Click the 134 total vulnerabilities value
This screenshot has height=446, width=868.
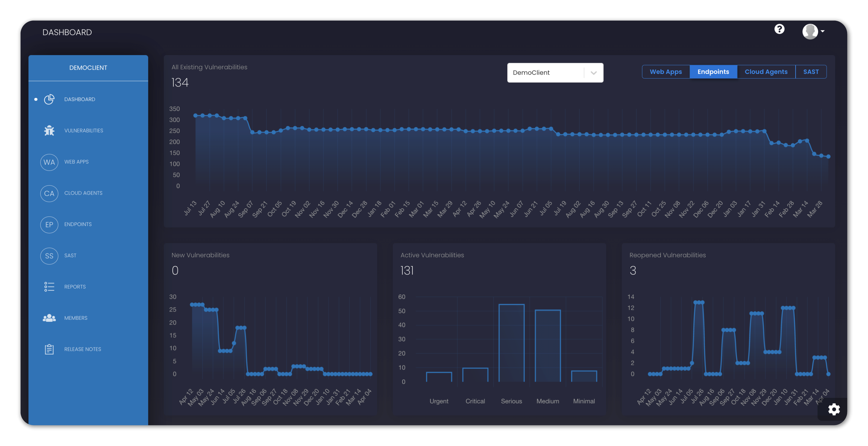(180, 83)
